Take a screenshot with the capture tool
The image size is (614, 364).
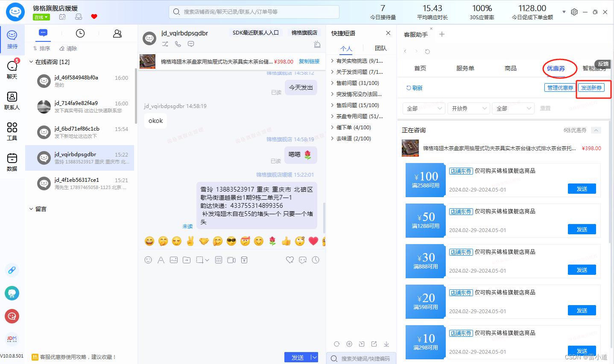coord(199,260)
